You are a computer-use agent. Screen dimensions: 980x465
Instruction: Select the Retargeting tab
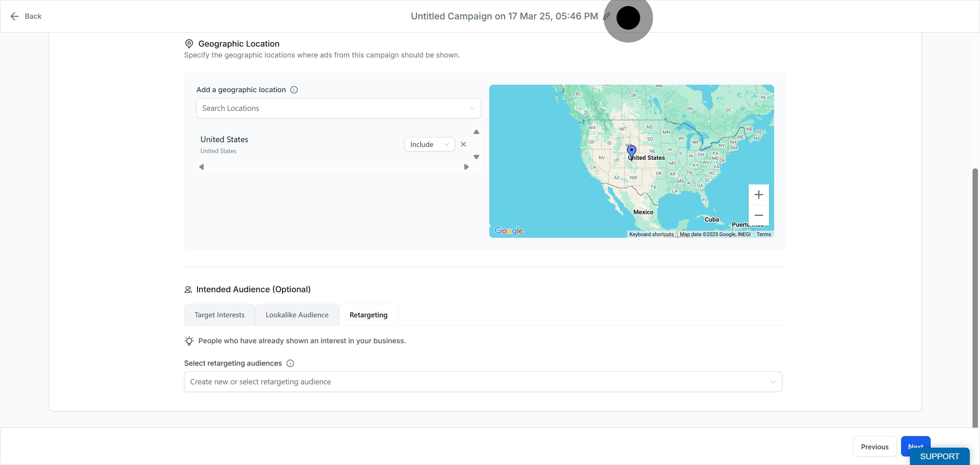click(368, 315)
